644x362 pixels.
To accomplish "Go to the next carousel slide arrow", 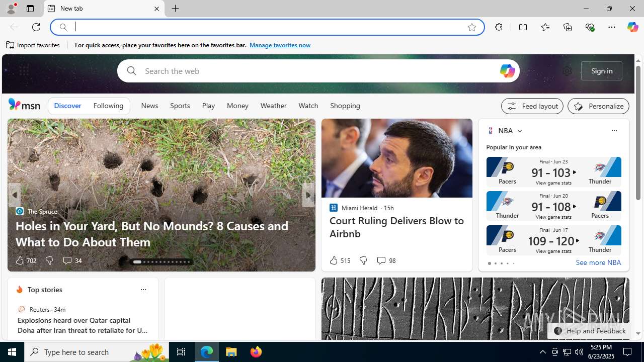I will 308,195.
